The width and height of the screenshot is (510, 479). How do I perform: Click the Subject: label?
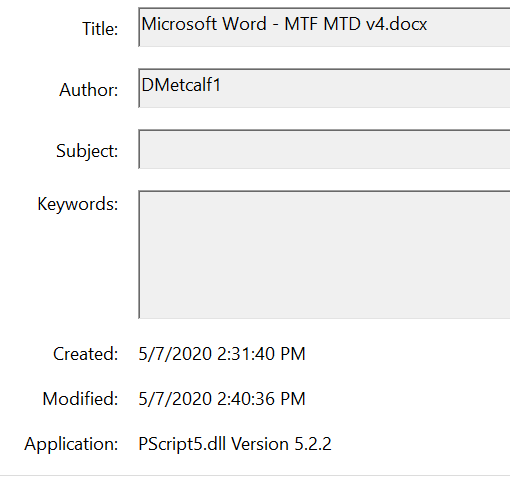click(87, 151)
